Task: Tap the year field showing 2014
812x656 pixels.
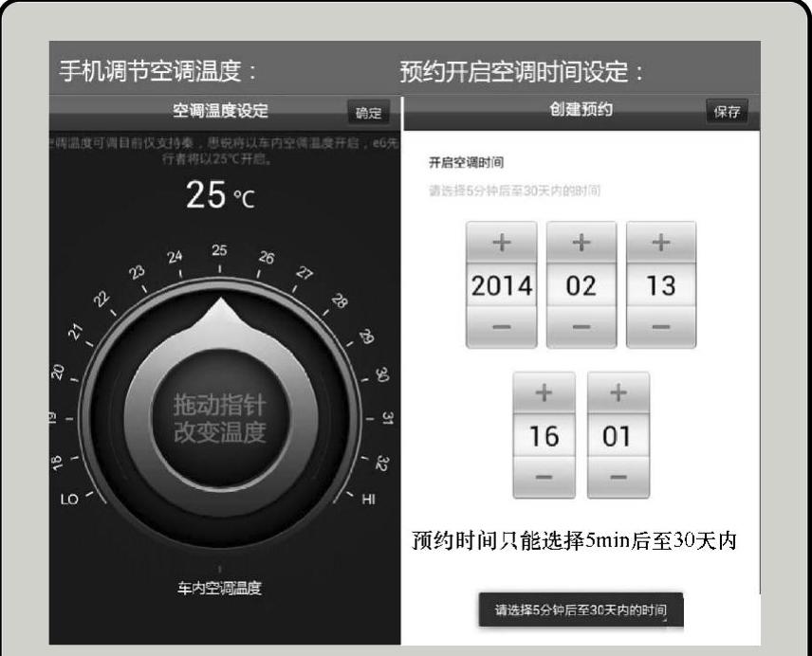Action: click(502, 285)
